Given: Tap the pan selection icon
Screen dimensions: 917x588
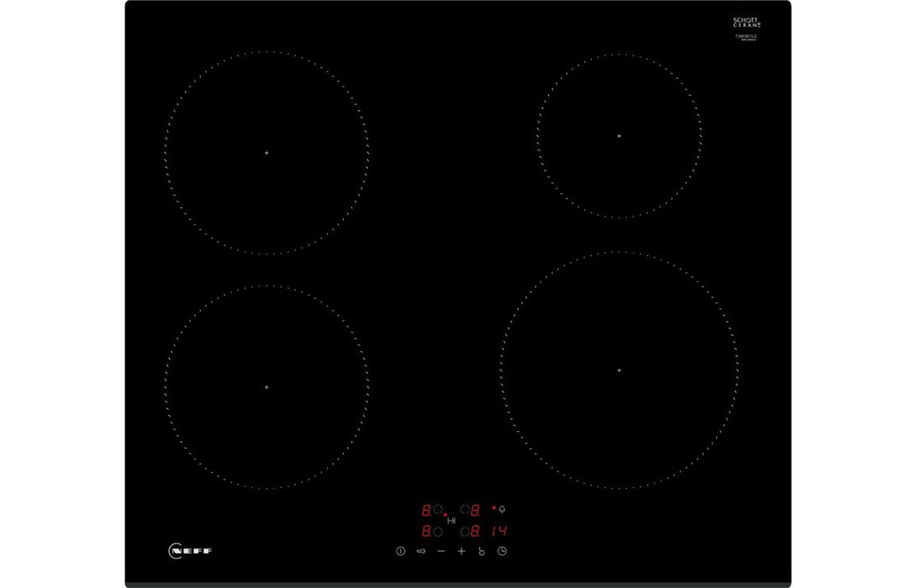Looking at the screenshot, I should tap(420, 552).
